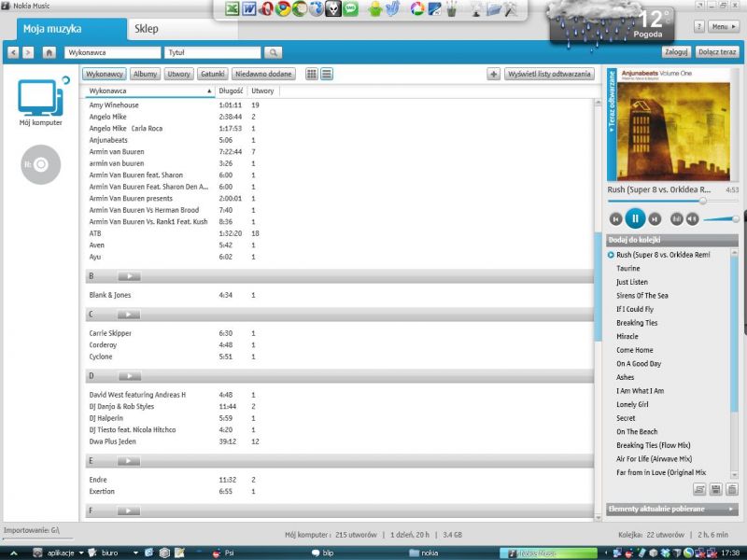Play all artists in section F

(x=129, y=511)
